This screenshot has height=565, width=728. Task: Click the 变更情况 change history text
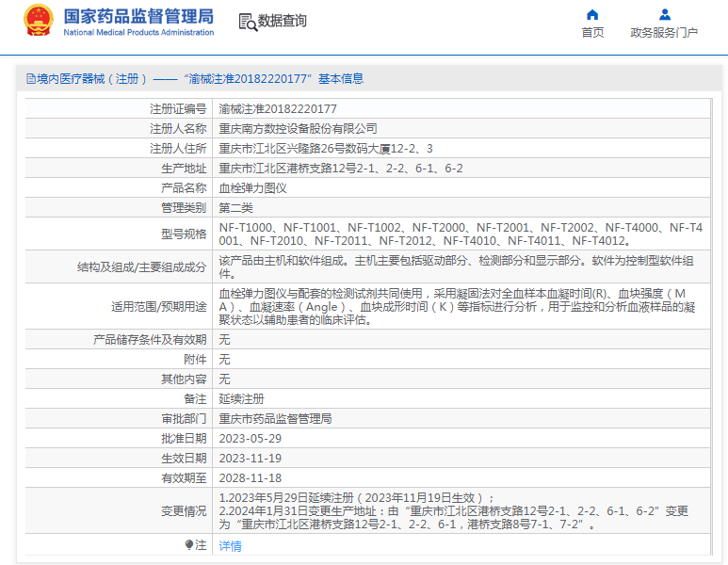[454, 510]
